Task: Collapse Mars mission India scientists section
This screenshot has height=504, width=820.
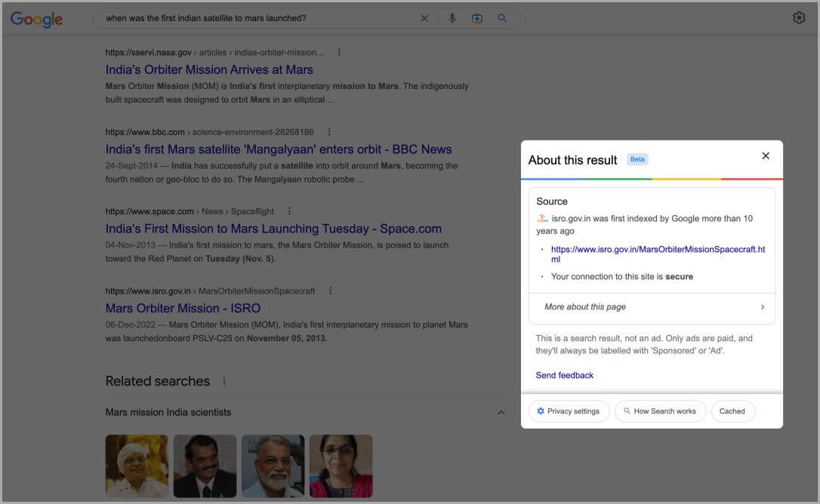Action: [501, 413]
